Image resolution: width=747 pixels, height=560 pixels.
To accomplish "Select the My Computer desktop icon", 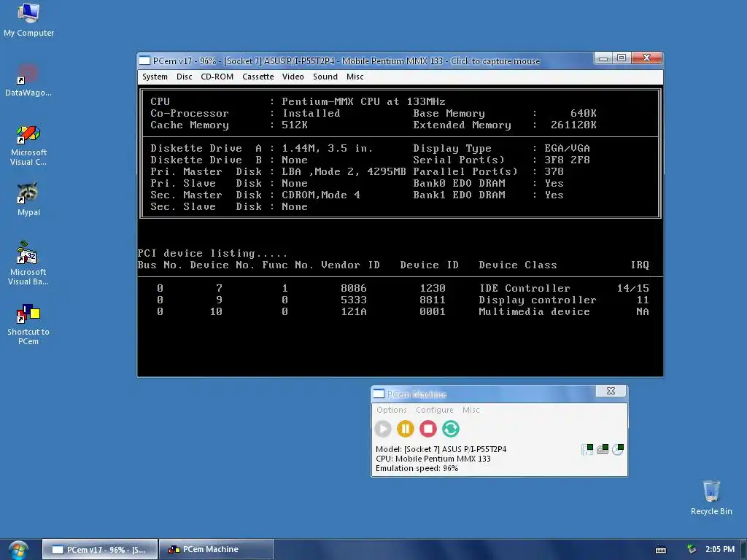I will [x=28, y=20].
